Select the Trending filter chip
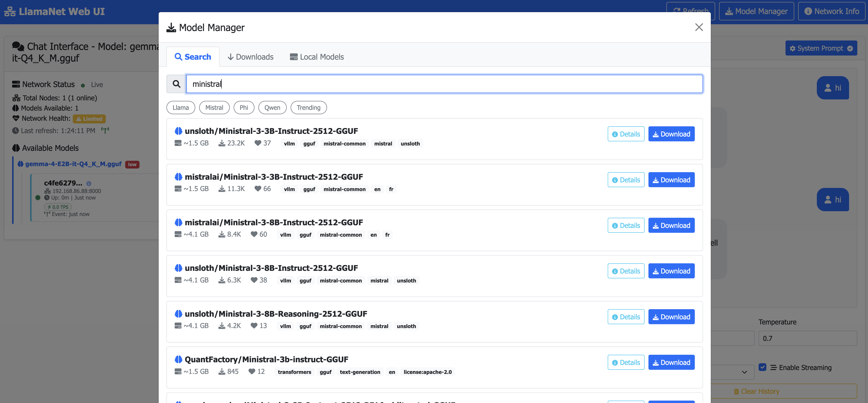Screen dimensions: 868x403 click(309, 108)
